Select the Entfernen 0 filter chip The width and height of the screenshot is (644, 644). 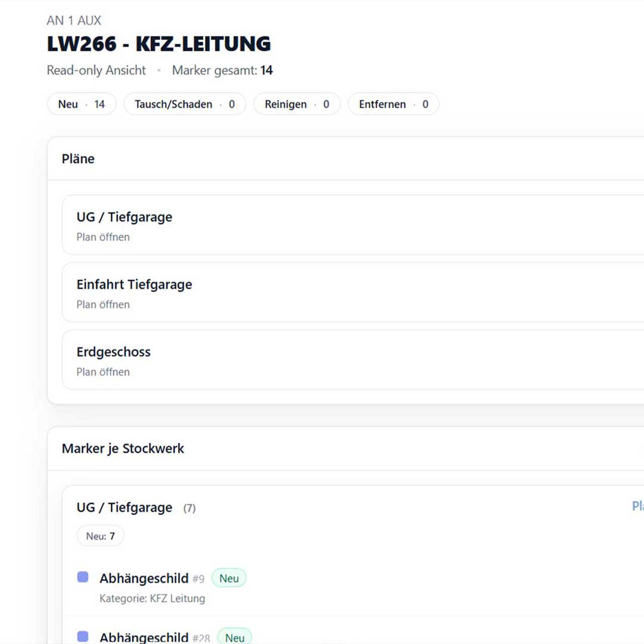coord(393,104)
